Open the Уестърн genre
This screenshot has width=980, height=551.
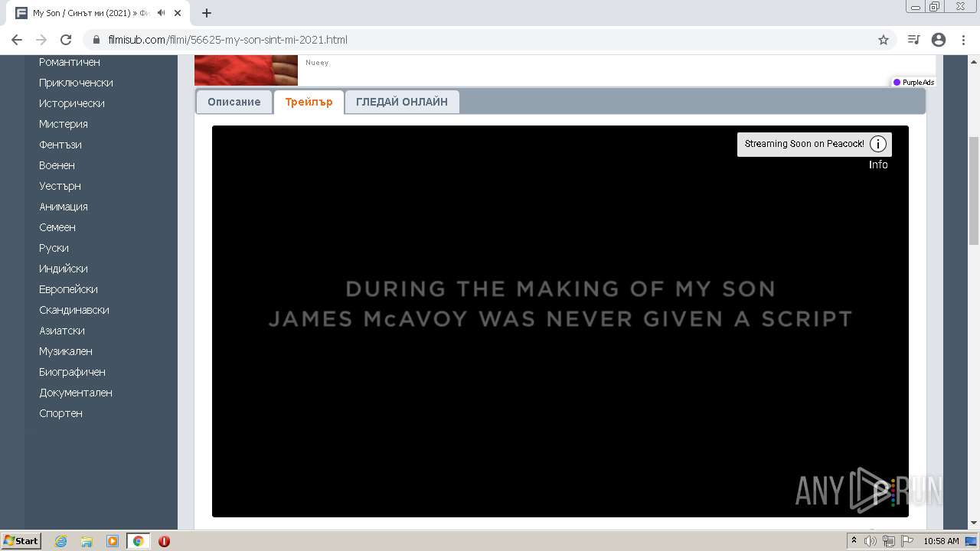point(60,186)
